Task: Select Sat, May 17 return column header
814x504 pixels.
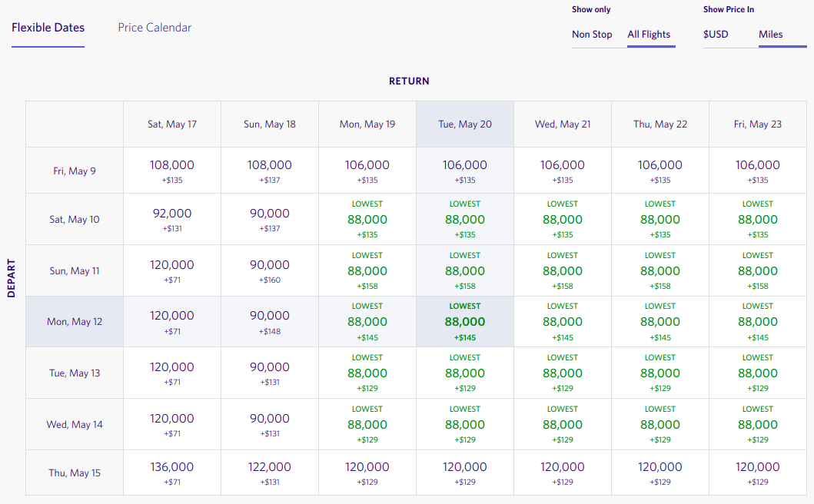Action: pos(172,124)
